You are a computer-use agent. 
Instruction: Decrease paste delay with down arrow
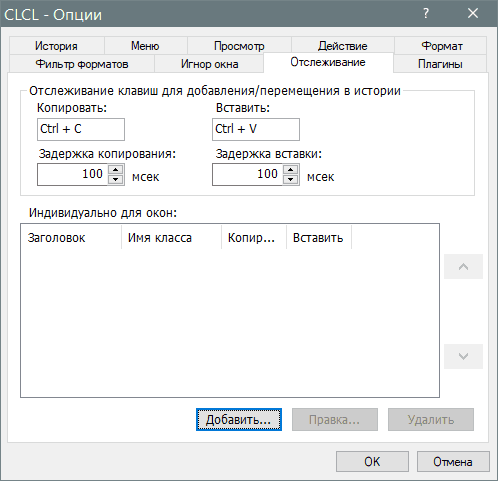(x=291, y=179)
